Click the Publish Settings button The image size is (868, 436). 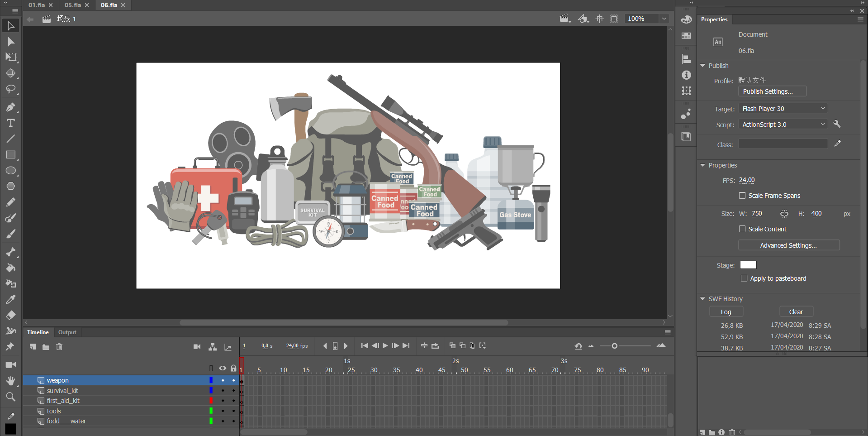772,91
